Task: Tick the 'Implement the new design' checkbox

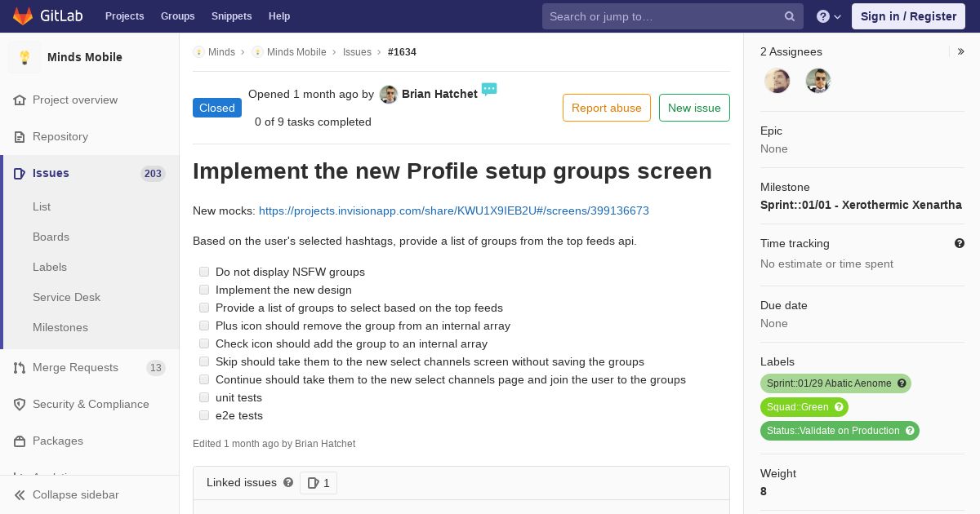Action: pos(204,290)
